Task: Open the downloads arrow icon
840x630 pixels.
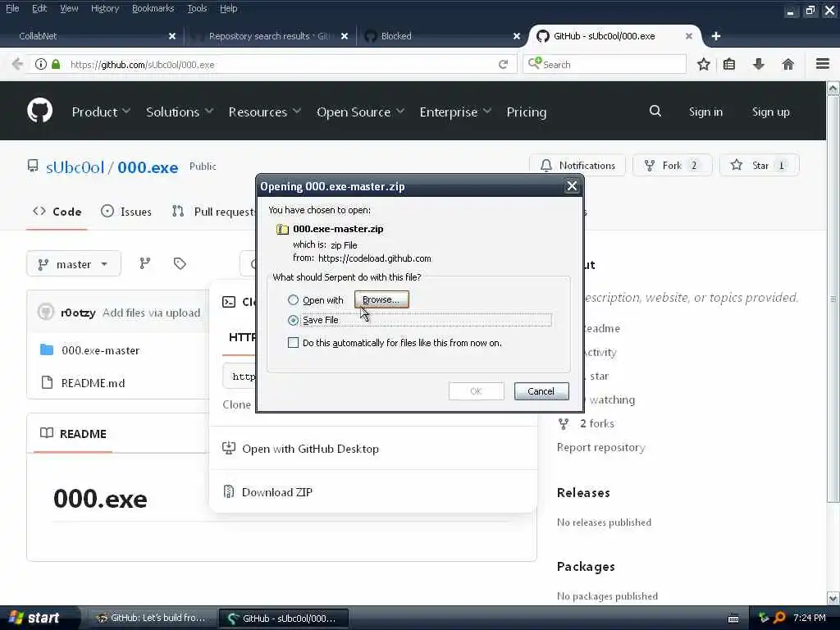Action: tap(759, 64)
